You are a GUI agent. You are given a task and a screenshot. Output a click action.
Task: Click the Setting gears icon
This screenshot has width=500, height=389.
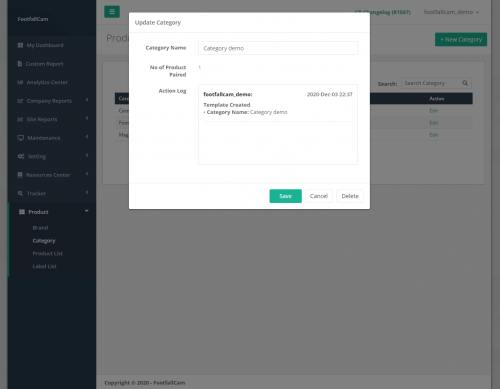[21, 156]
